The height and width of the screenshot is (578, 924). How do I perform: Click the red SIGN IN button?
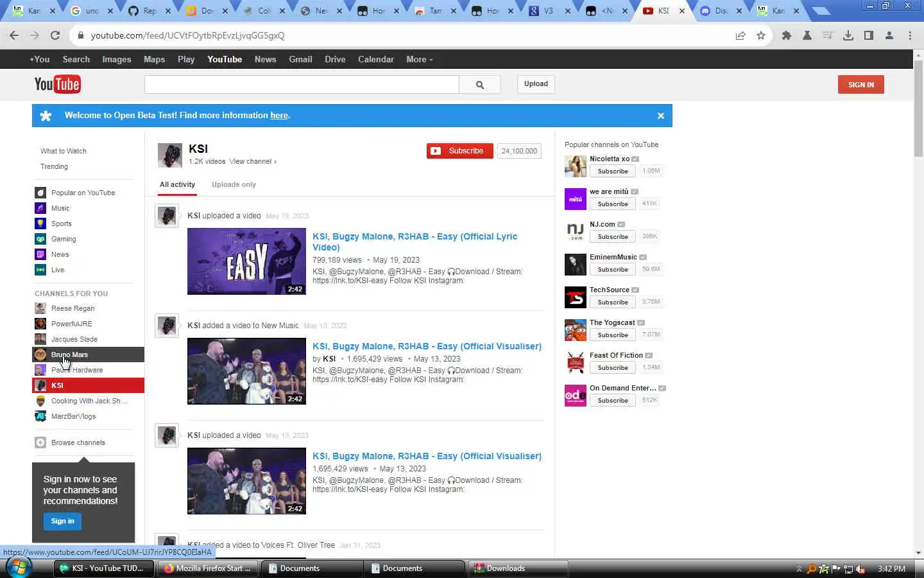tap(860, 85)
